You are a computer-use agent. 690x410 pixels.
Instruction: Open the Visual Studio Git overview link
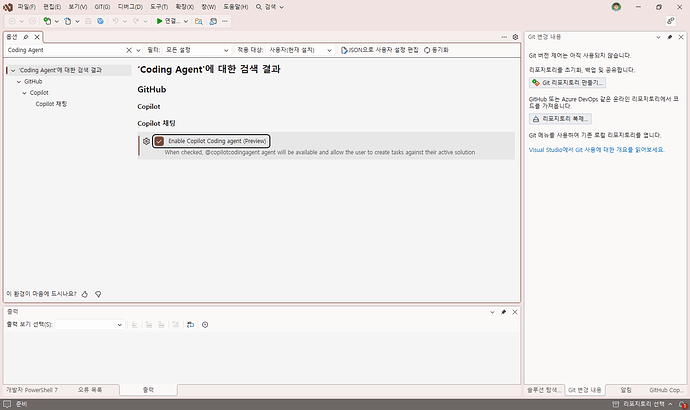596,150
